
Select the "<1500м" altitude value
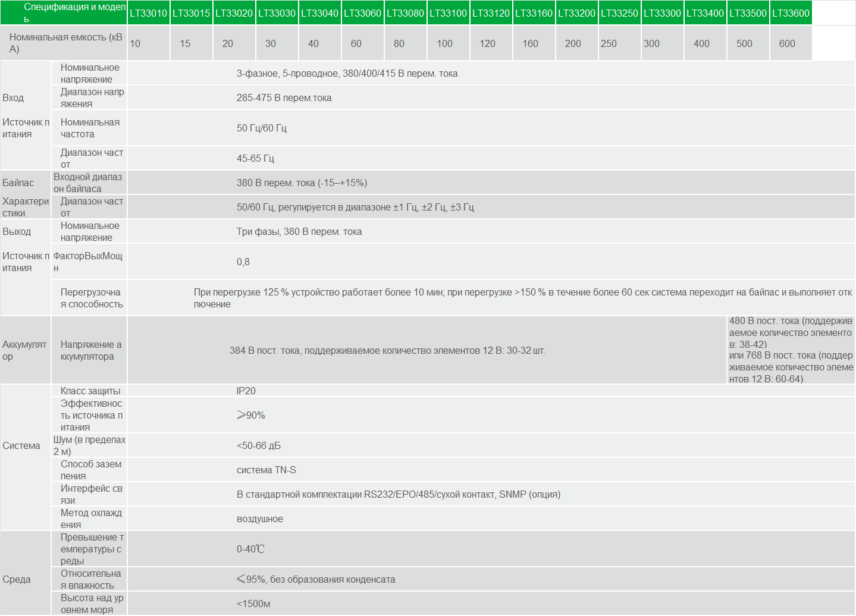coord(253,604)
